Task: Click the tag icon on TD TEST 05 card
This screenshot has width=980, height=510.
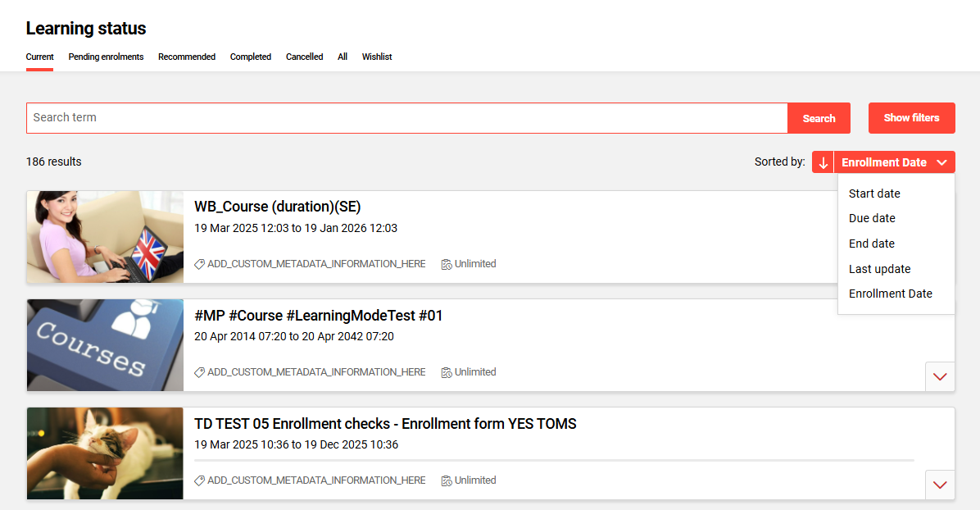Action: (199, 480)
